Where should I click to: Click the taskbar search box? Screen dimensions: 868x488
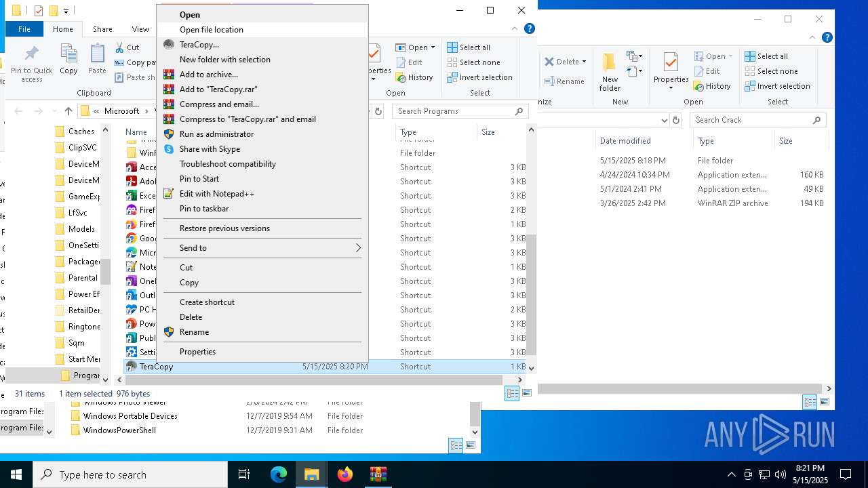130,474
